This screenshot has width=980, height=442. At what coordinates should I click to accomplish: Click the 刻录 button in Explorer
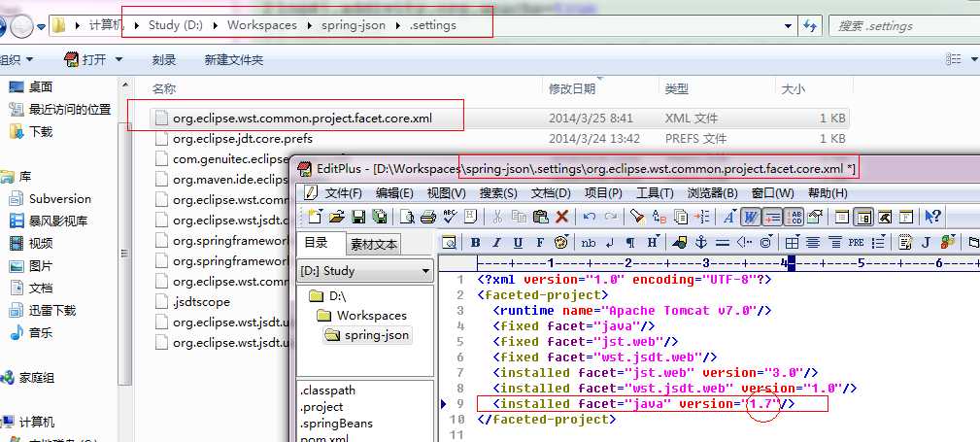(164, 60)
